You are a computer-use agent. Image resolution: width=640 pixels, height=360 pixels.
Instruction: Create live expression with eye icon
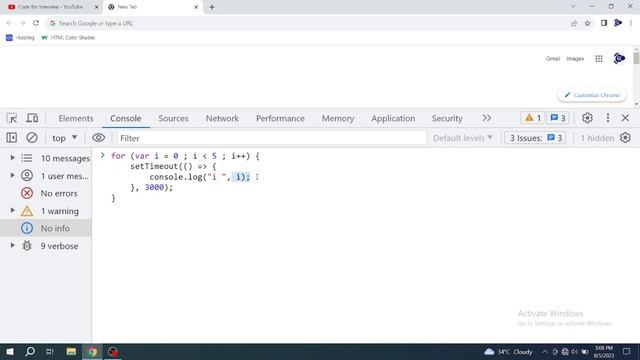[x=98, y=138]
